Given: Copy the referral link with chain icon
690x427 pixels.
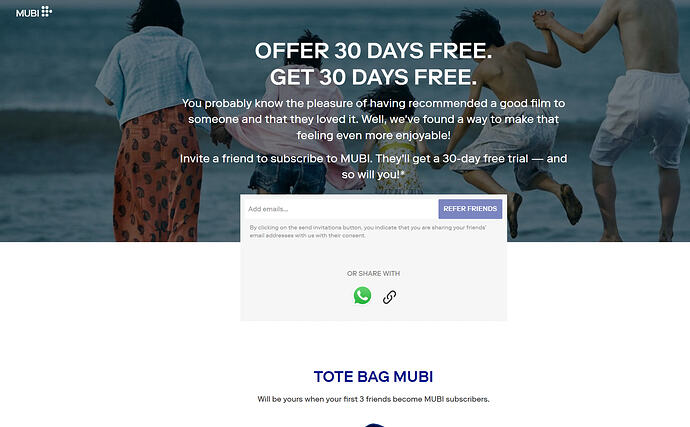Looking at the screenshot, I should tap(389, 297).
